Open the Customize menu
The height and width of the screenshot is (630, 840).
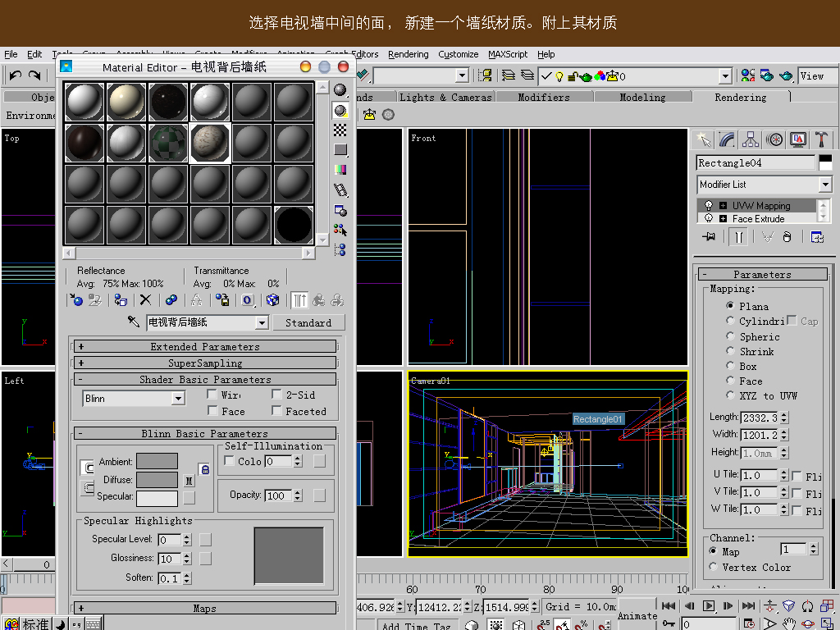click(458, 54)
